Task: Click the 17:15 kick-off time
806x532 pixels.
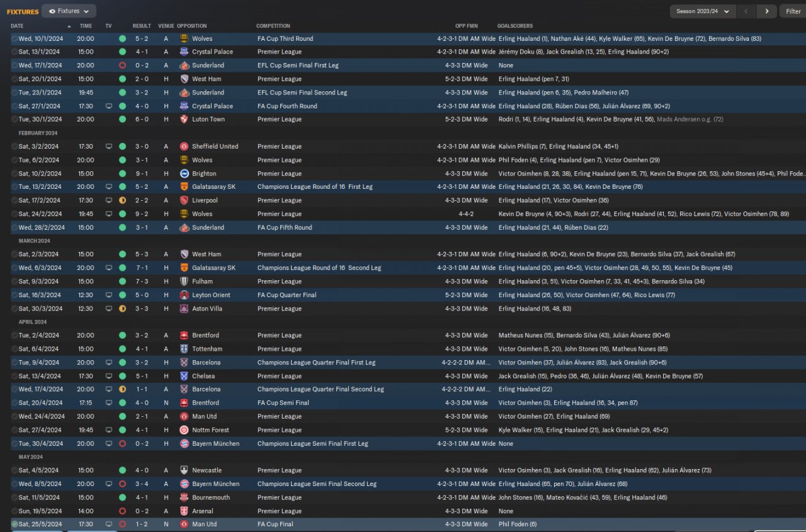Action: [86, 403]
